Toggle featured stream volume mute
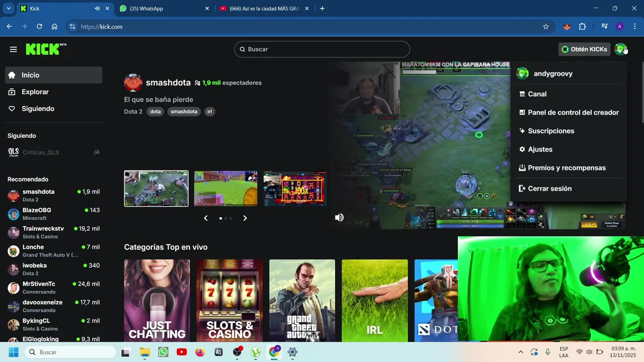The height and width of the screenshot is (362, 644). click(340, 217)
